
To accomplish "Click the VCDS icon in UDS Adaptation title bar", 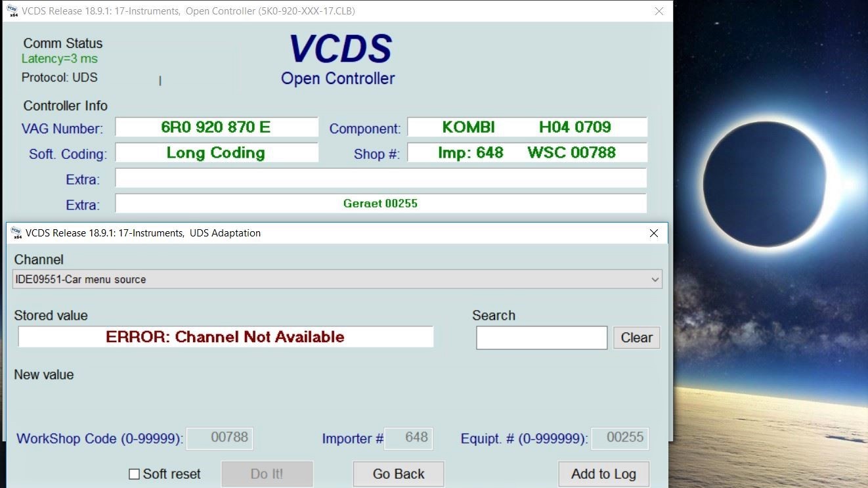I will 16,233.
